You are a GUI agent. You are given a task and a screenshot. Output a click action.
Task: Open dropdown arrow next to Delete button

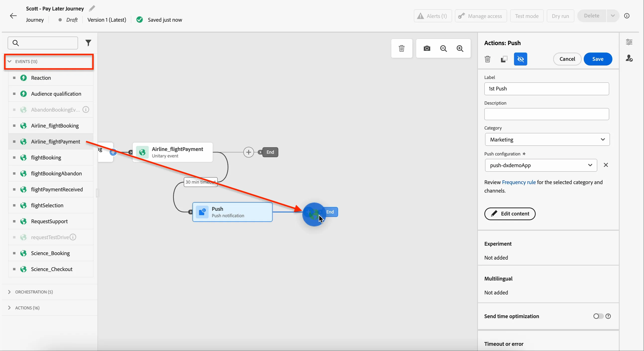pos(613,16)
